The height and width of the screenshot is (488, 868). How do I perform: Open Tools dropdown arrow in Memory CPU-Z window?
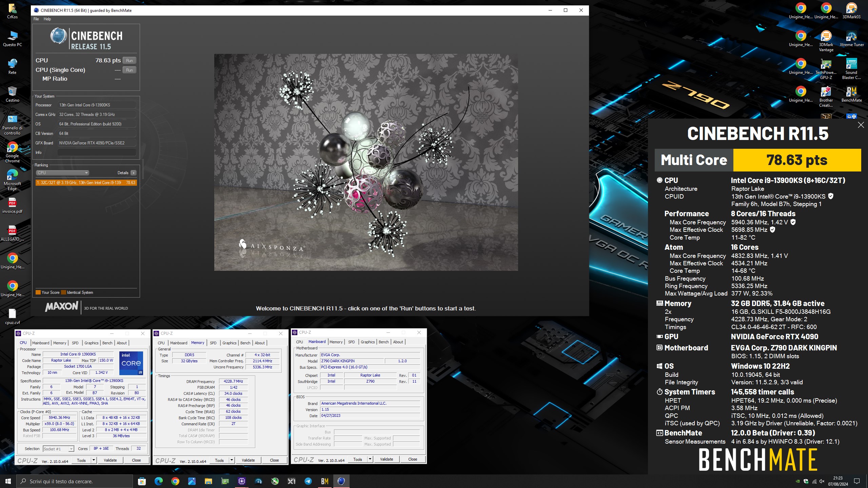(232, 460)
